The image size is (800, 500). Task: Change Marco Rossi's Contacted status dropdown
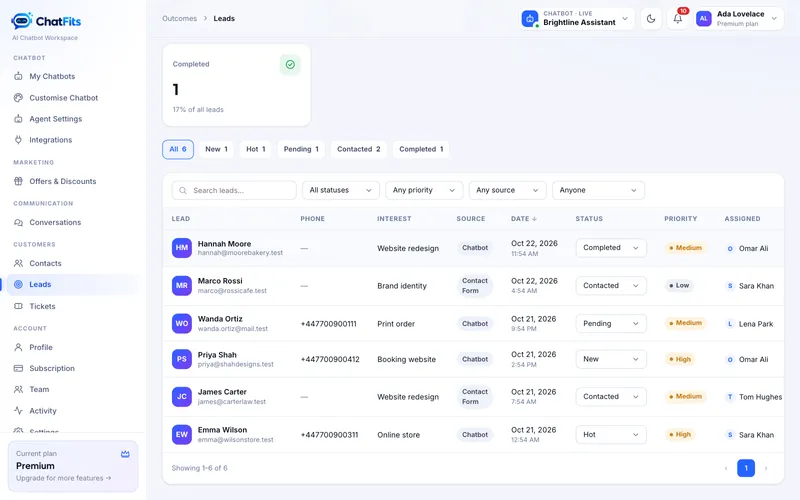pyautogui.click(x=611, y=286)
